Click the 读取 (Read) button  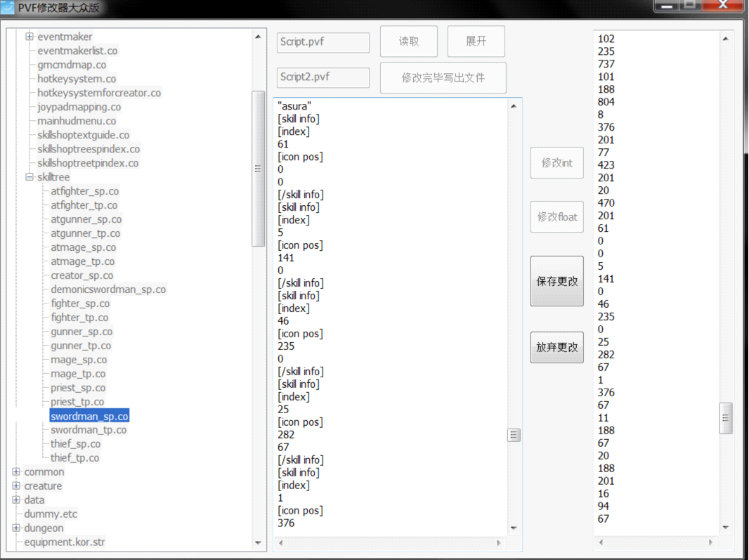(409, 41)
